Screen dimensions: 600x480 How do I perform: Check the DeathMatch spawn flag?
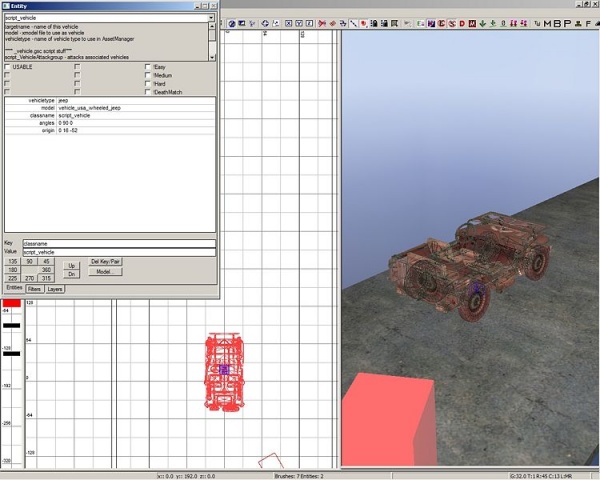(149, 91)
